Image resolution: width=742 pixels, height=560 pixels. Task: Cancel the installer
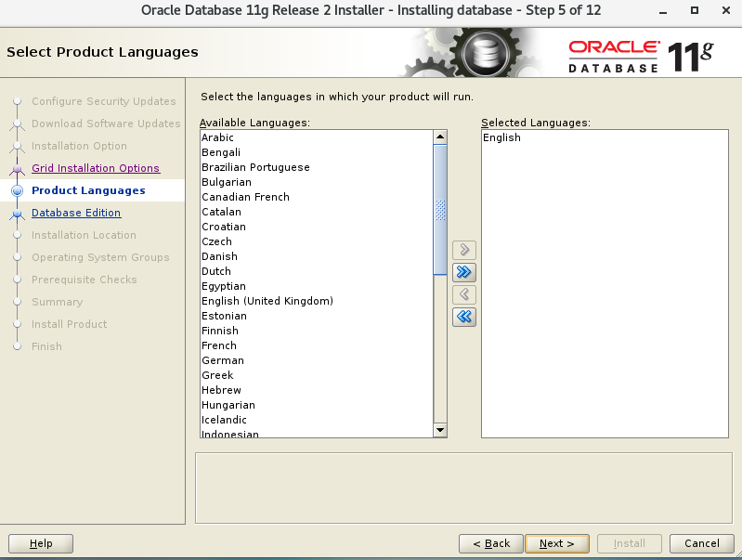coord(702,543)
